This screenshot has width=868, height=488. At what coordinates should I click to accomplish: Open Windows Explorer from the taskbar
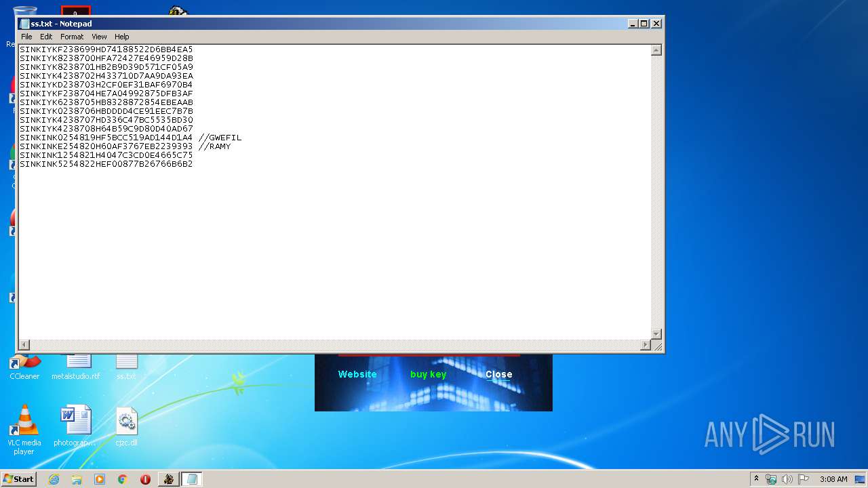tap(77, 479)
